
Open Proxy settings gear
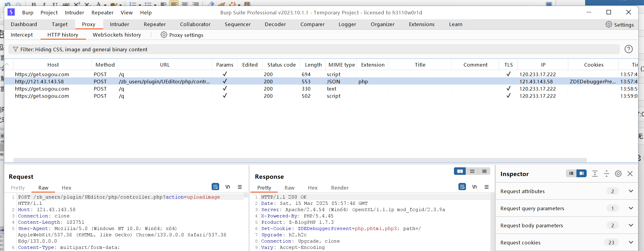coord(164,35)
